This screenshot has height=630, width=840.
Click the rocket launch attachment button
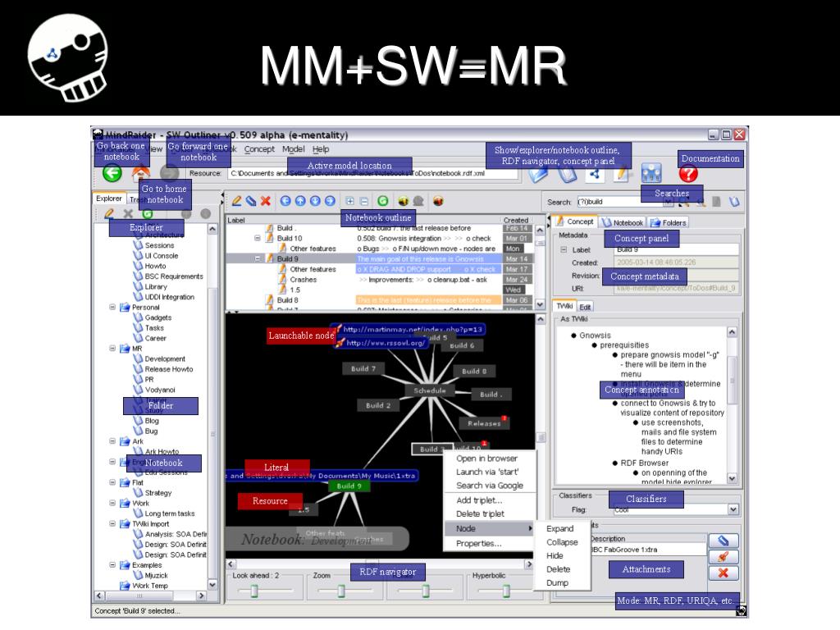pyautogui.click(x=724, y=557)
